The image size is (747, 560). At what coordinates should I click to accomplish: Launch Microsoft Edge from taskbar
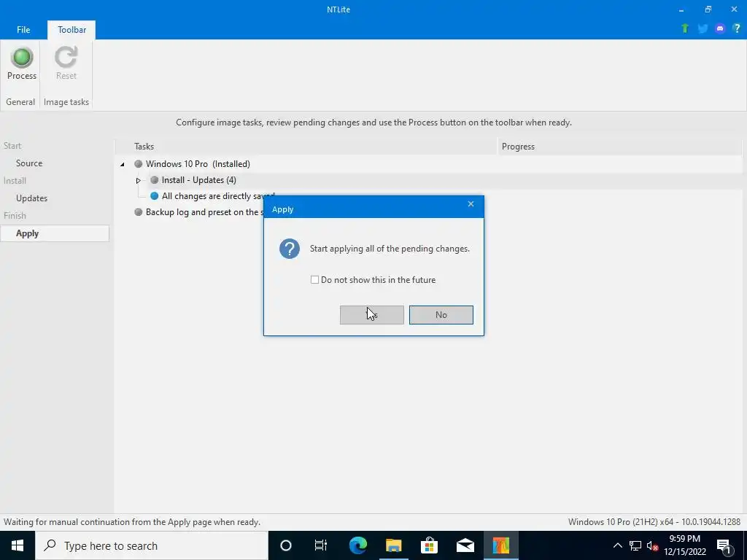[357, 545]
